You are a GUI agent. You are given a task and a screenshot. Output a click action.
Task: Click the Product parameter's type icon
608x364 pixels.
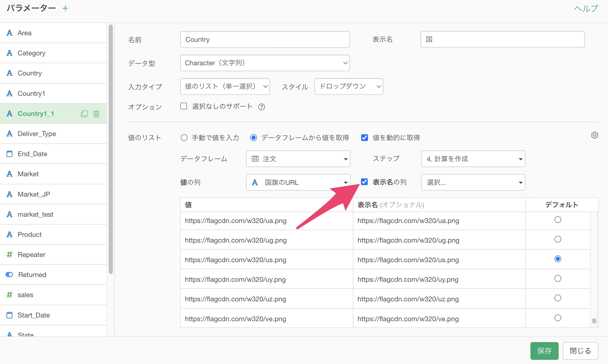point(10,234)
